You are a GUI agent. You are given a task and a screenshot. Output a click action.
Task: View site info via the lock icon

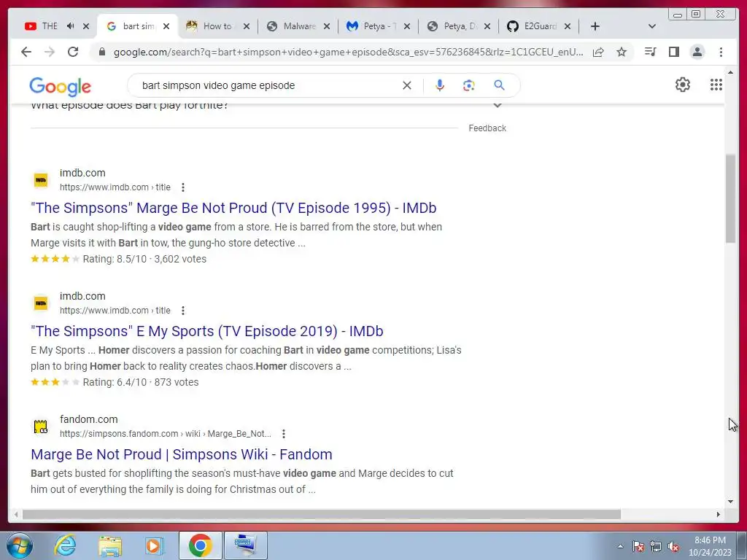101,52
